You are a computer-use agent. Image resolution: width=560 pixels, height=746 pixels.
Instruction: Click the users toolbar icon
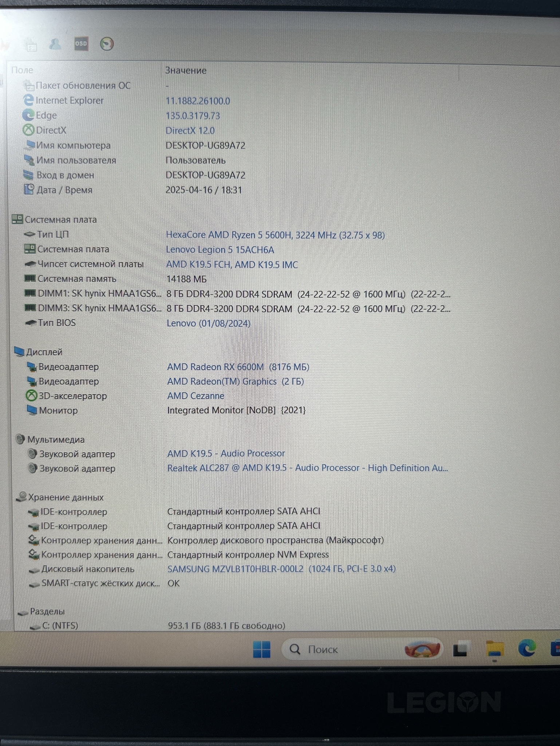55,44
